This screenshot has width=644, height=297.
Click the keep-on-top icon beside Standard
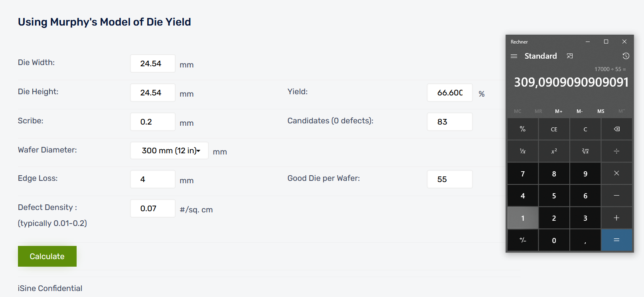point(570,56)
